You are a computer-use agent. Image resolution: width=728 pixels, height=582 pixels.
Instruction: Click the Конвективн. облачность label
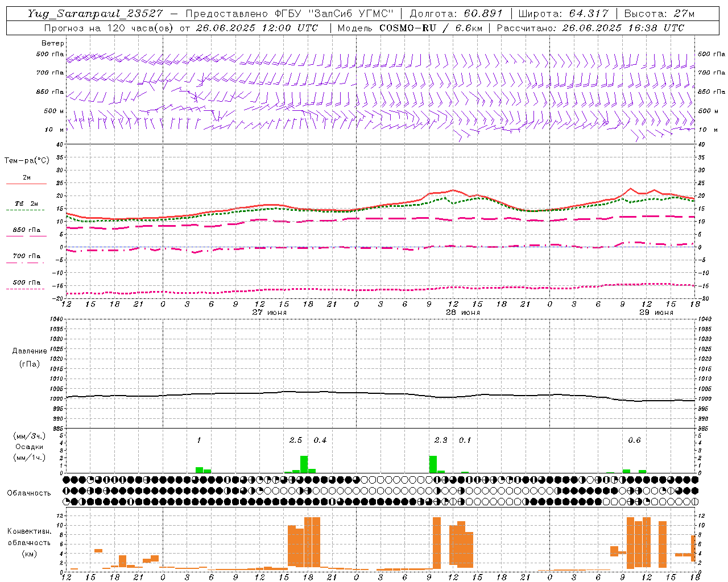[29, 537]
